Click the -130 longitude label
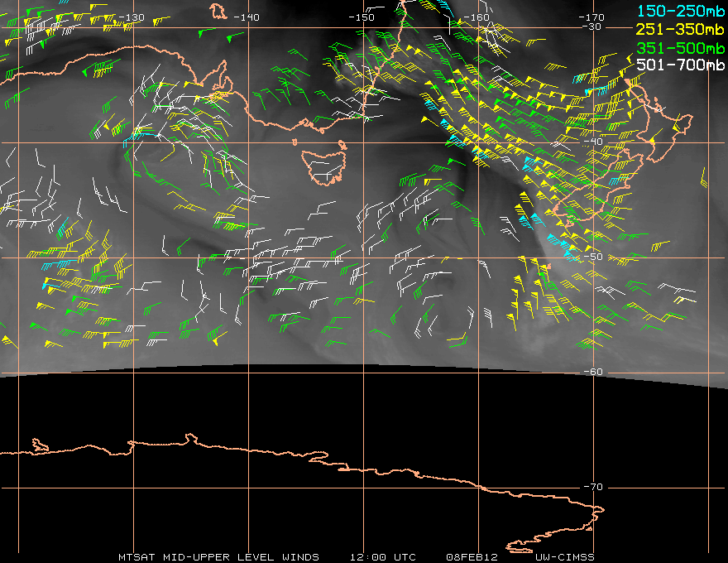This screenshot has height=563, width=728. tap(130, 17)
